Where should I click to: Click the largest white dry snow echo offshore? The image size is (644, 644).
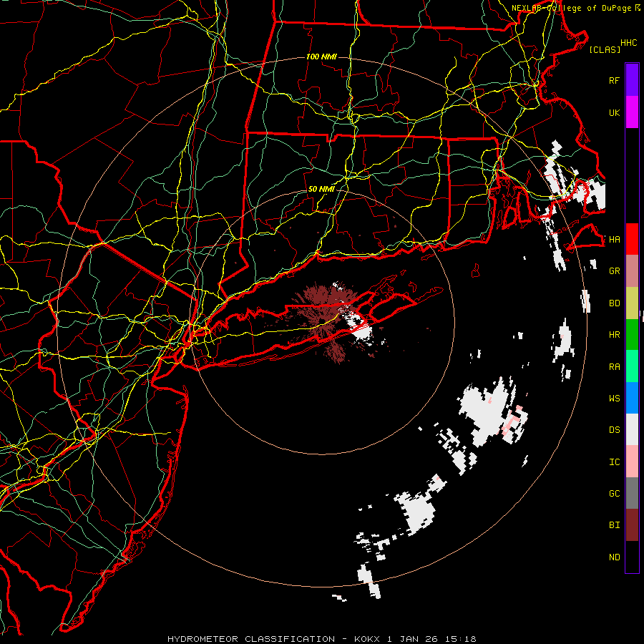pyautogui.click(x=487, y=413)
